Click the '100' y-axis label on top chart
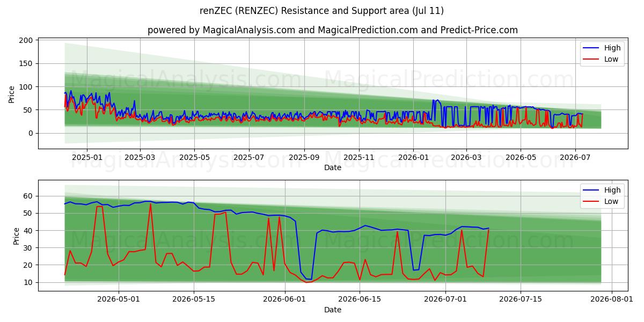This screenshot has height=322, width=644. 27,87
